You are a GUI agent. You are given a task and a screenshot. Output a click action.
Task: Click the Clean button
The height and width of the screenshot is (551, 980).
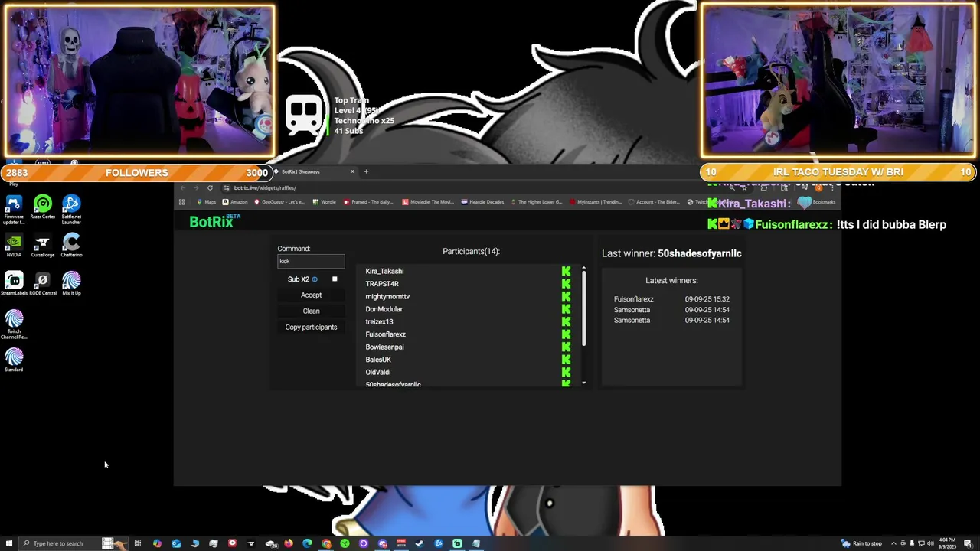[x=311, y=311]
